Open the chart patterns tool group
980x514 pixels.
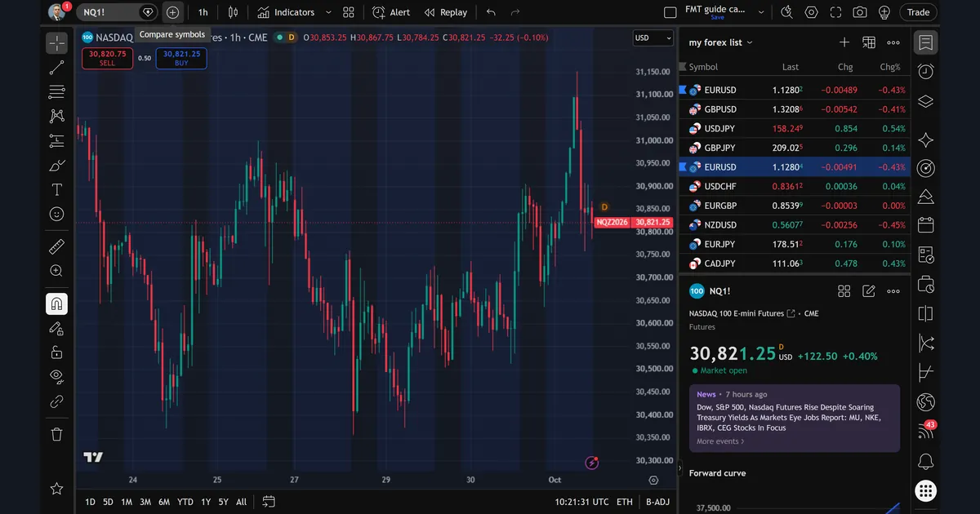[x=56, y=117]
